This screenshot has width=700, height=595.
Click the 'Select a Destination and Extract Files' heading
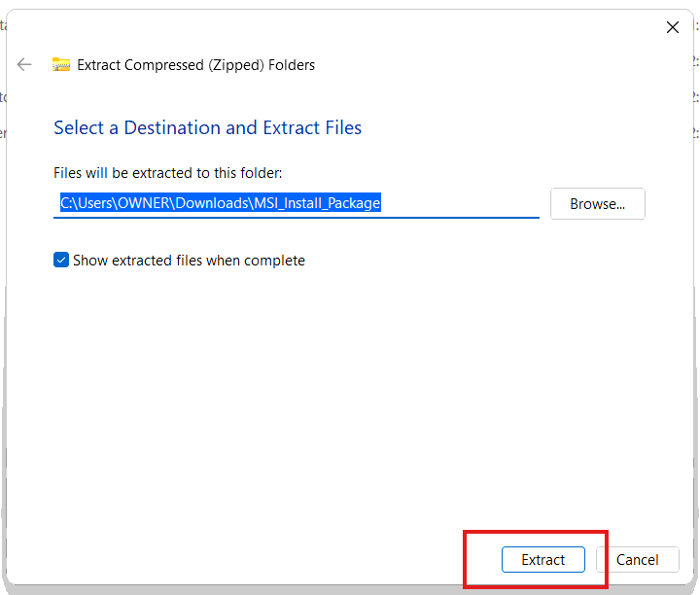[208, 127]
